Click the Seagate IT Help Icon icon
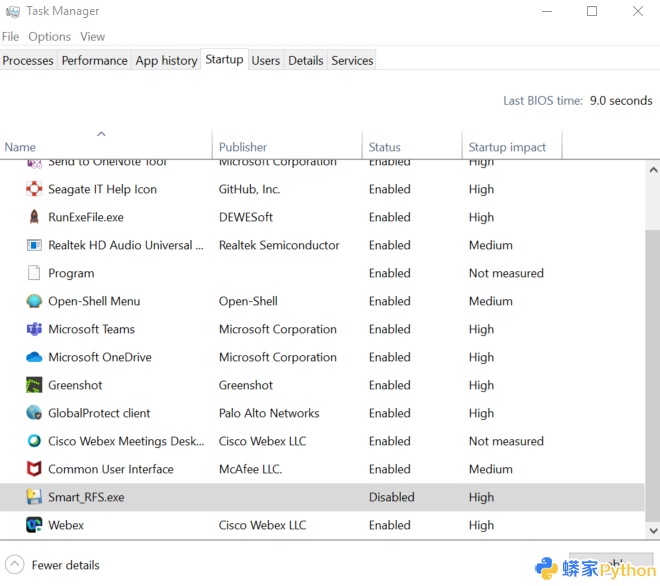Image resolution: width=660 pixels, height=586 pixels. 34,189
